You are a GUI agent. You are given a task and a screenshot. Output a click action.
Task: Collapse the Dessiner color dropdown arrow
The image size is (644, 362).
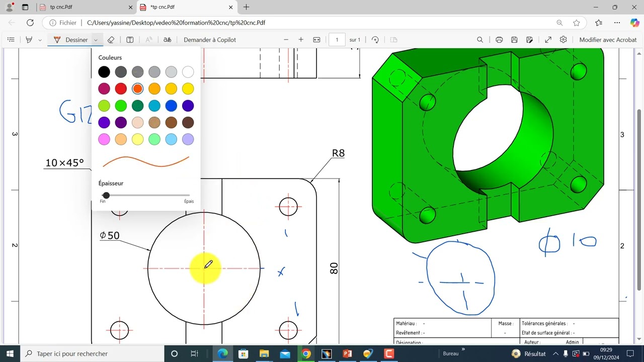(96, 40)
